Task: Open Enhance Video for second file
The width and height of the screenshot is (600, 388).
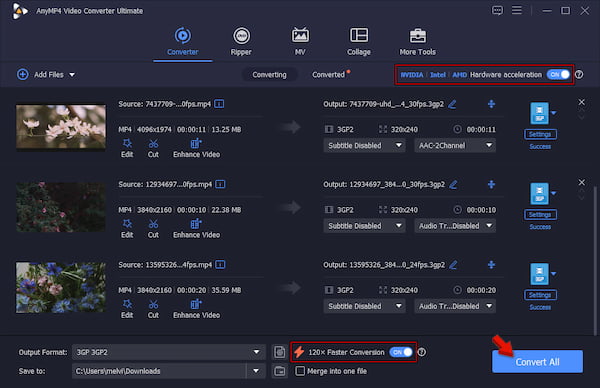Action: [x=196, y=229]
